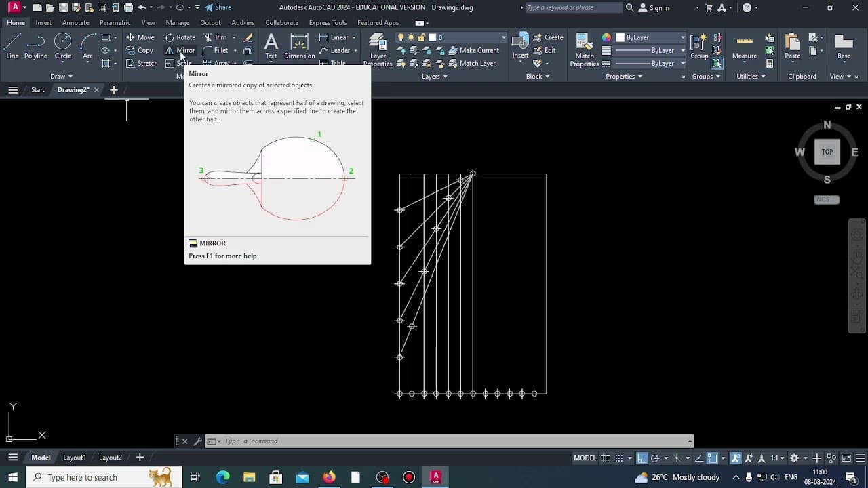Viewport: 868px width, 488px height.
Task: Toggle snap mode in status bar
Action: [619, 458]
